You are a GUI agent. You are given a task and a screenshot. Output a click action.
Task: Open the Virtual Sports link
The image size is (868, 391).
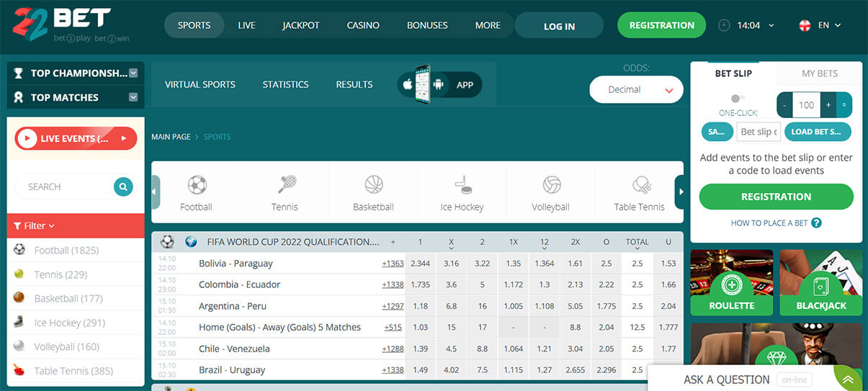[x=200, y=84]
